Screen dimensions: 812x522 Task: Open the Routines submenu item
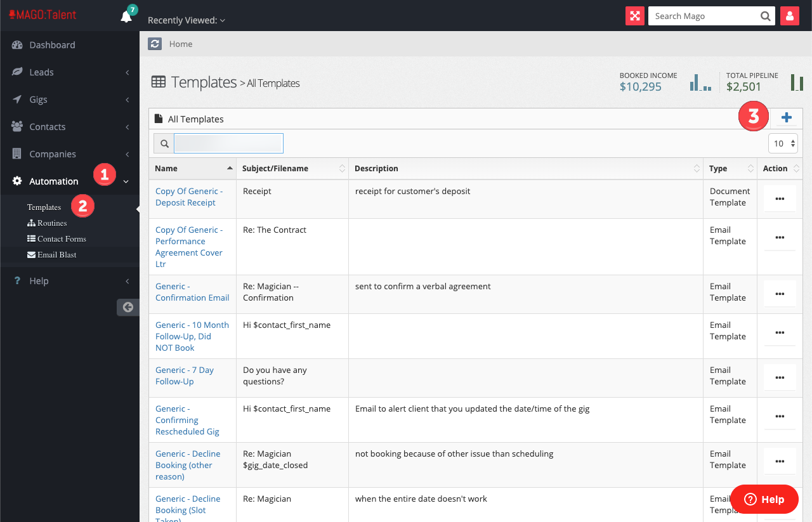51,223
